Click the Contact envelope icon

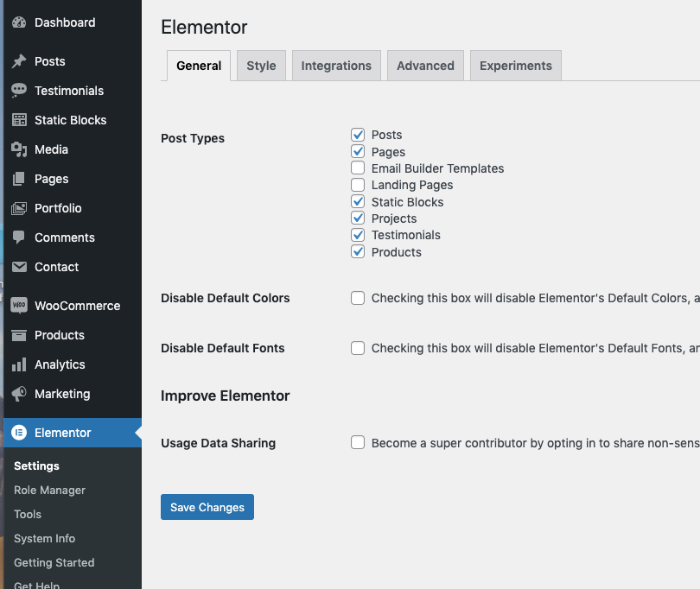click(19, 267)
